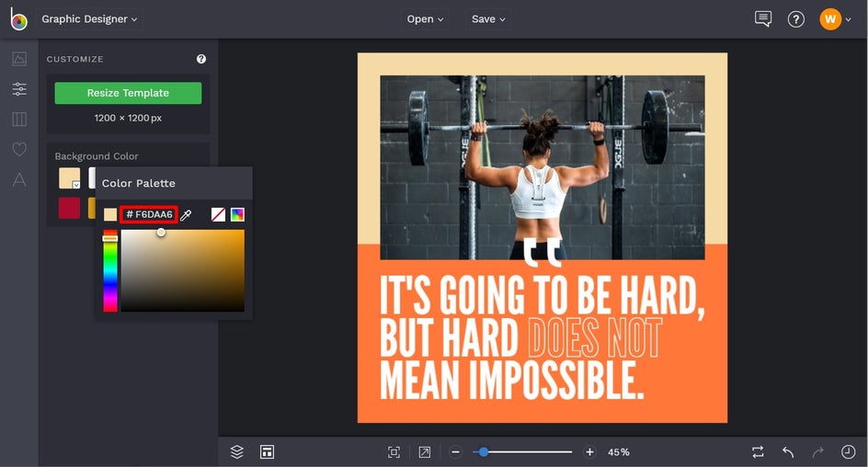Click the zoom in plus button

click(x=589, y=452)
